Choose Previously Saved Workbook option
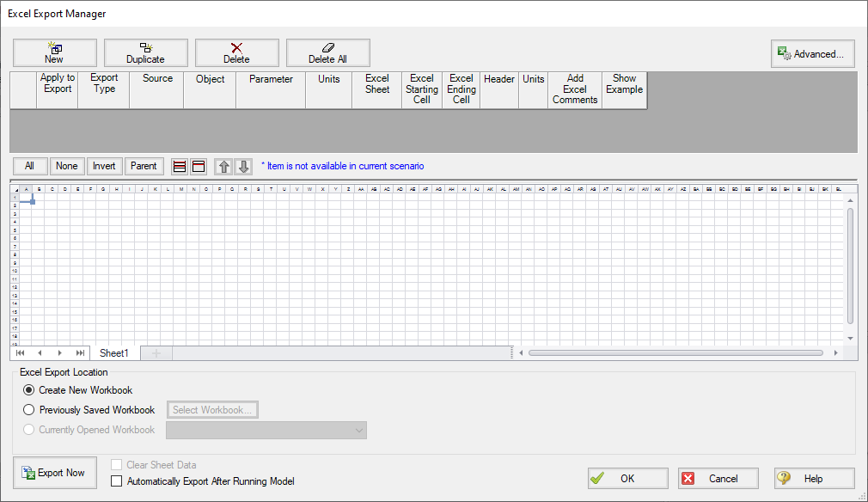This screenshot has height=502, width=868. click(28, 409)
